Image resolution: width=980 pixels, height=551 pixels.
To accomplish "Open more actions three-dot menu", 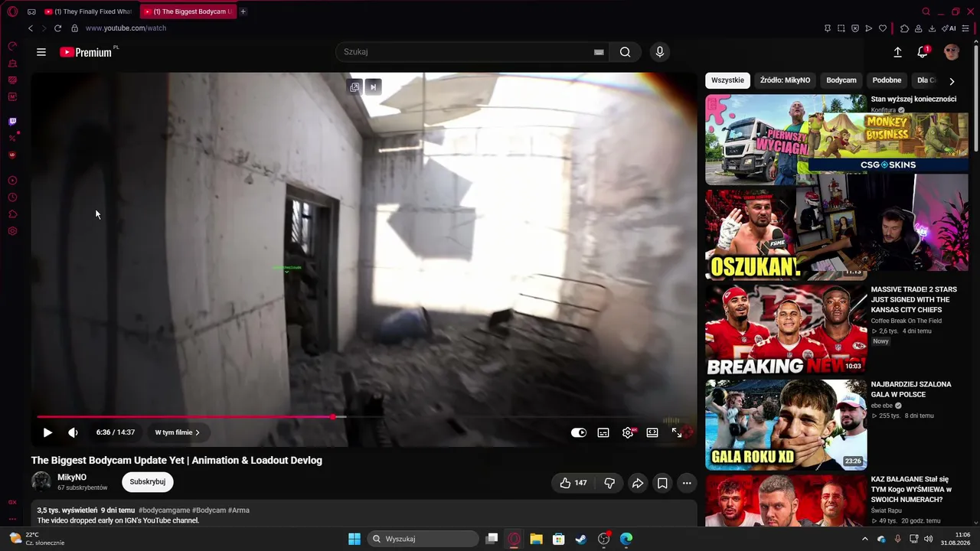I will pos(687,483).
